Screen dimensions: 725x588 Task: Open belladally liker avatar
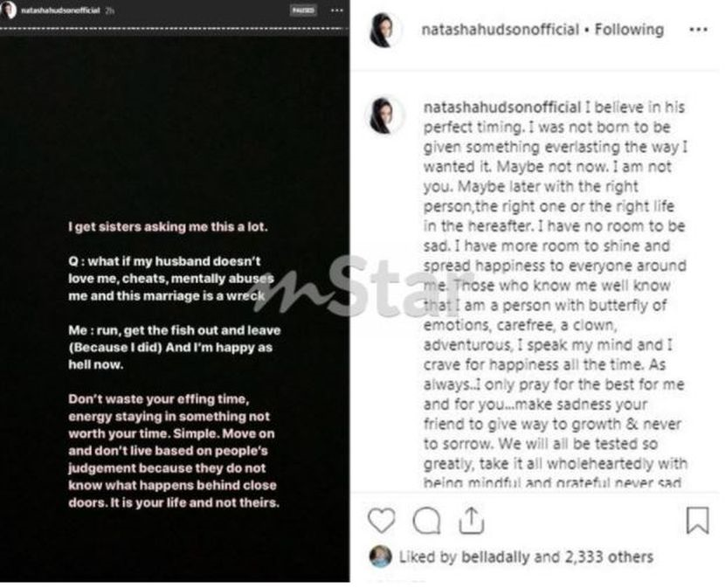point(381,556)
